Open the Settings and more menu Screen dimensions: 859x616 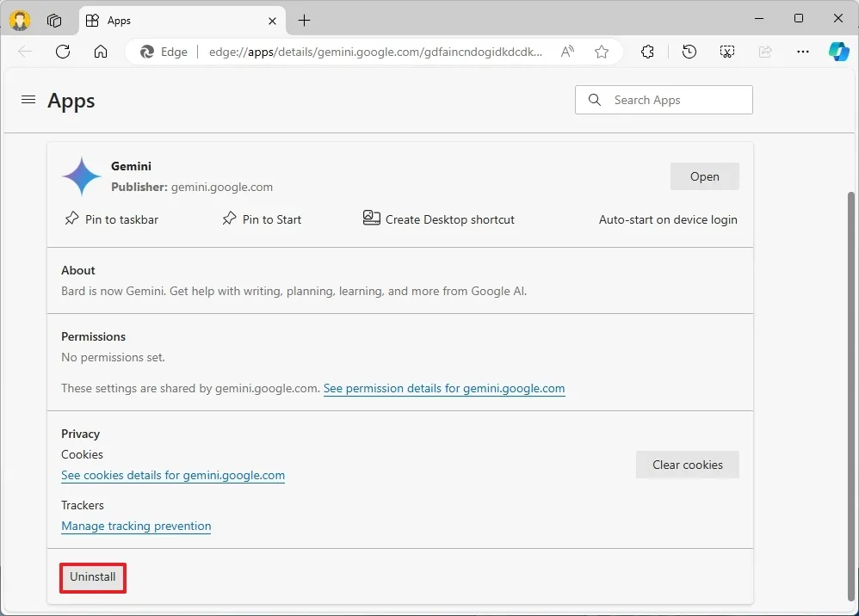(803, 52)
